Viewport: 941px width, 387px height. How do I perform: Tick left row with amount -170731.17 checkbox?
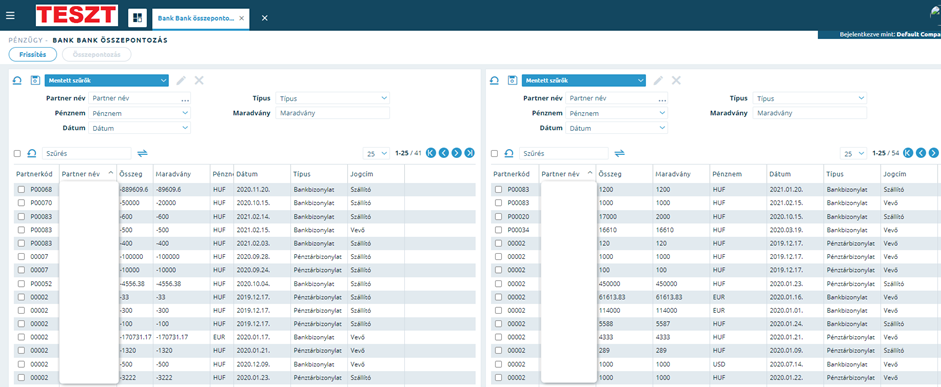pyautogui.click(x=21, y=338)
